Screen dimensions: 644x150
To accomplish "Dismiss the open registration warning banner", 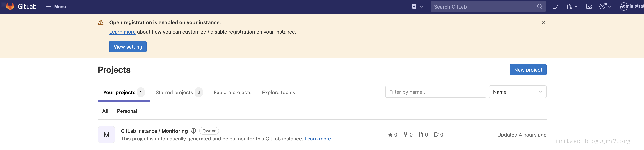I will click(543, 22).
